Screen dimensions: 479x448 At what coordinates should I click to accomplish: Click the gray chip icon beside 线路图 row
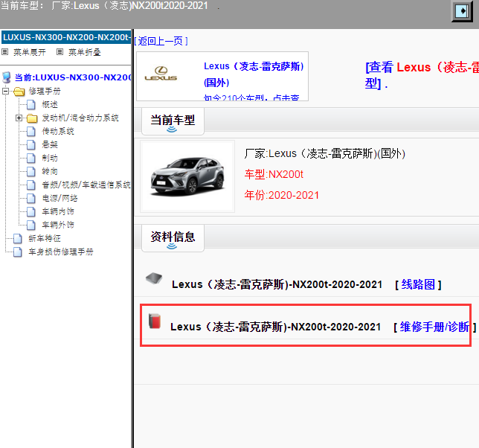pyautogui.click(x=154, y=278)
